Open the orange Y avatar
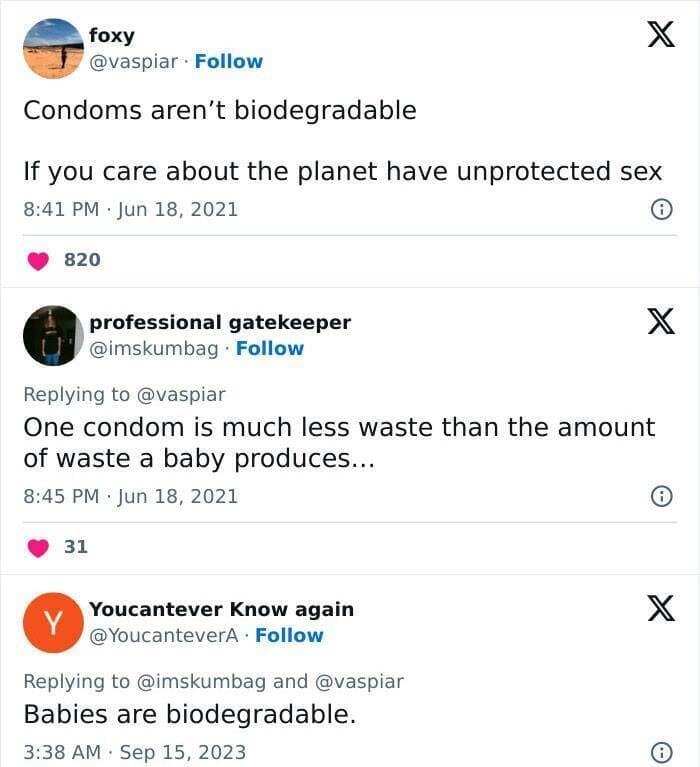700x767 pixels. (x=53, y=622)
